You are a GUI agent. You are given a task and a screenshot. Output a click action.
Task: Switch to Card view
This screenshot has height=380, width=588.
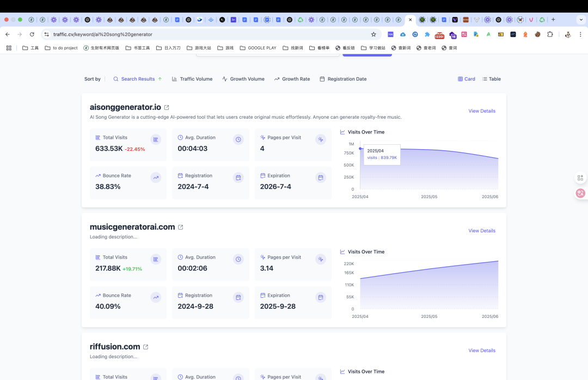(x=467, y=79)
